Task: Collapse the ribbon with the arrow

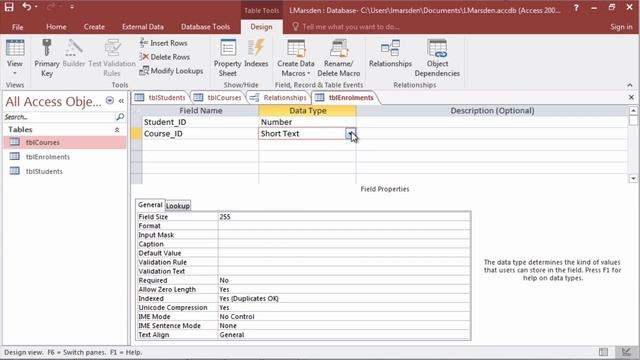Action: pos(630,85)
